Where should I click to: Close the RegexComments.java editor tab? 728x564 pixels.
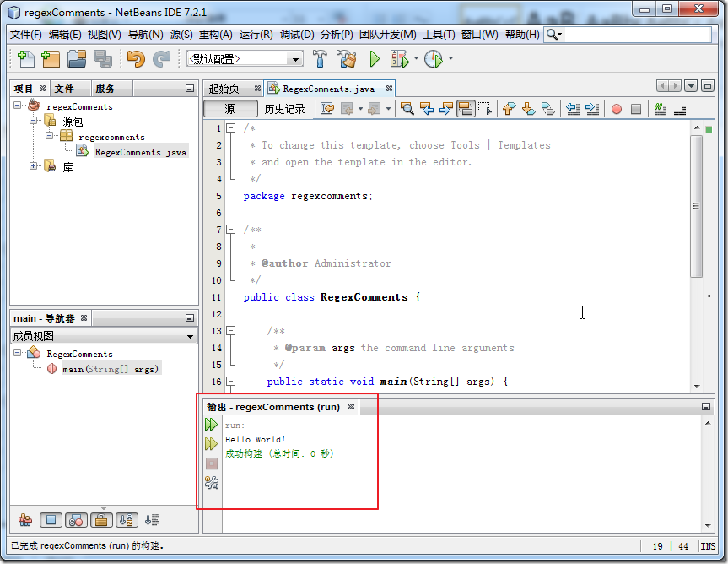(x=389, y=88)
